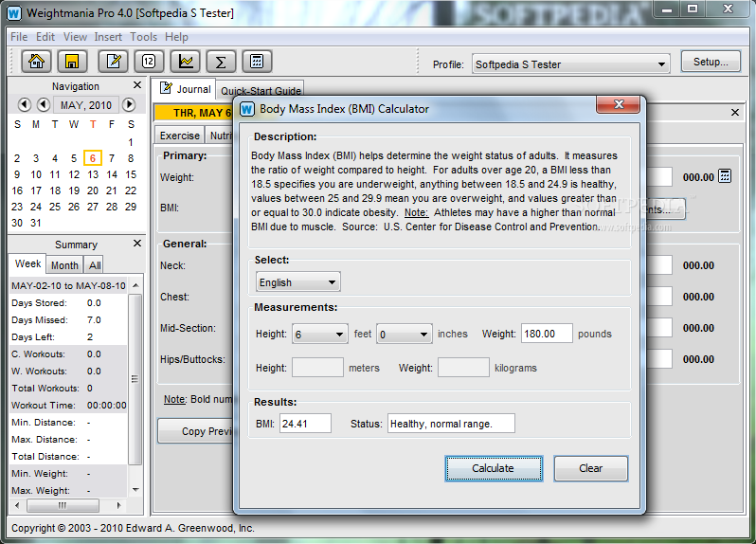The image size is (756, 544).
Task: Click the 'Days Missed:' summary row
Action: (x=68, y=319)
